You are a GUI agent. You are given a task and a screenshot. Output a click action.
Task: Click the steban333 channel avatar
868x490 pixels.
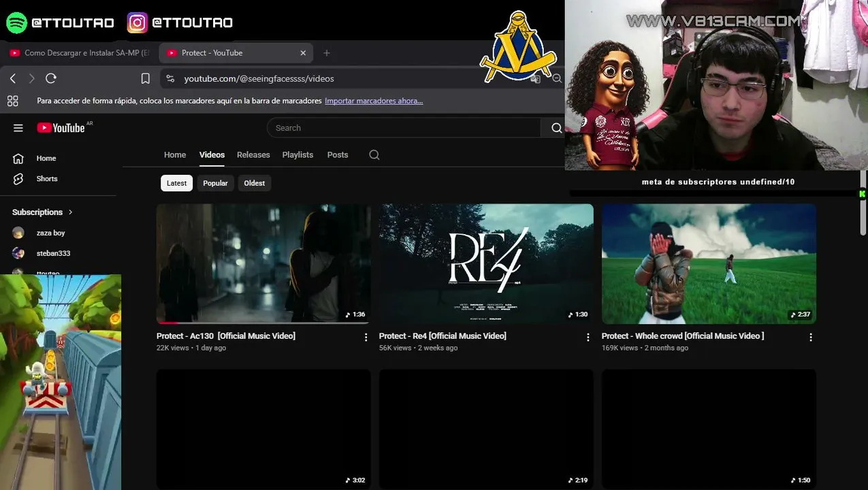[x=18, y=253]
